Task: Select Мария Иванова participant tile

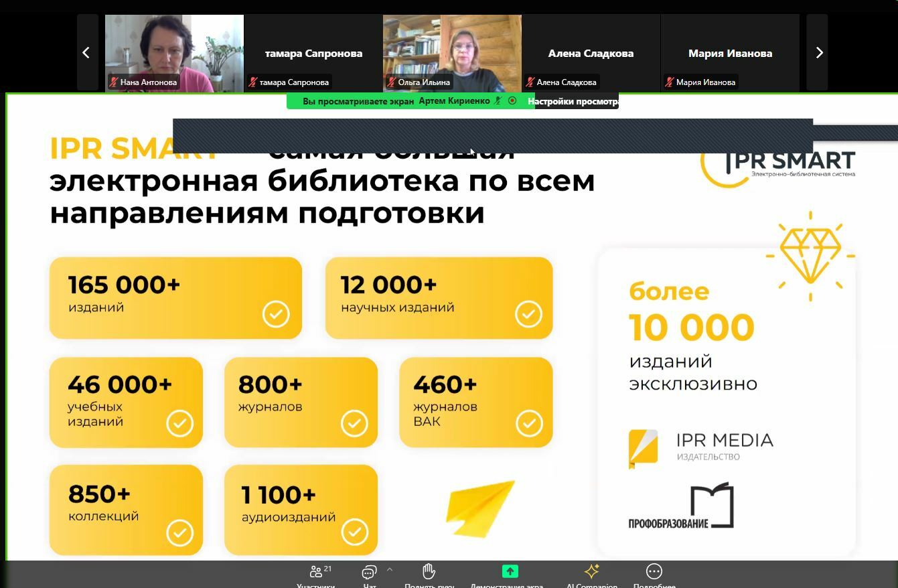Action: [730, 52]
